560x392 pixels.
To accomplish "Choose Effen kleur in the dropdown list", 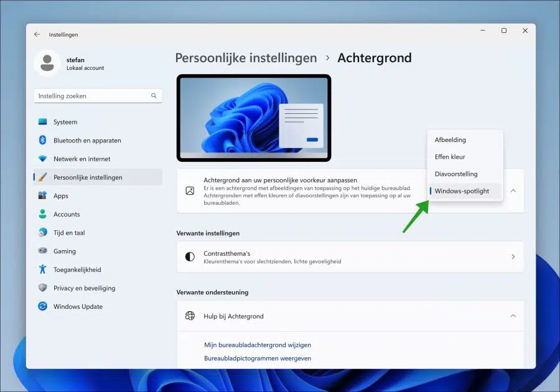I will 465,157.
